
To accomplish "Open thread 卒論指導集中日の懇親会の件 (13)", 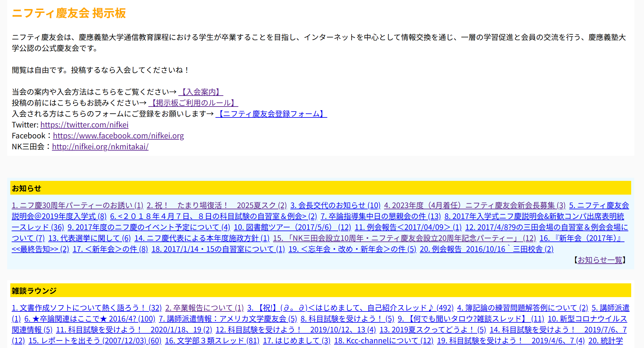I will tap(380, 216).
